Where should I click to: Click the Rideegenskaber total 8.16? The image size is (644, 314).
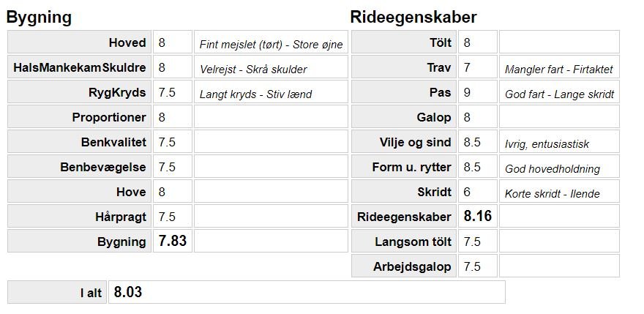[x=477, y=217]
